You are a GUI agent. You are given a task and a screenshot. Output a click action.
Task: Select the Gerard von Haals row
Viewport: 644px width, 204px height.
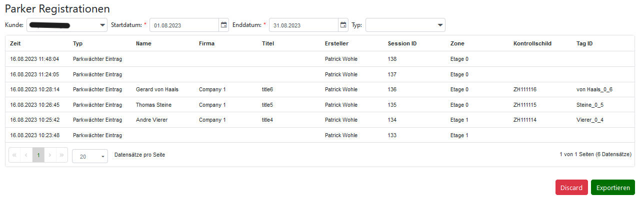coord(320,90)
